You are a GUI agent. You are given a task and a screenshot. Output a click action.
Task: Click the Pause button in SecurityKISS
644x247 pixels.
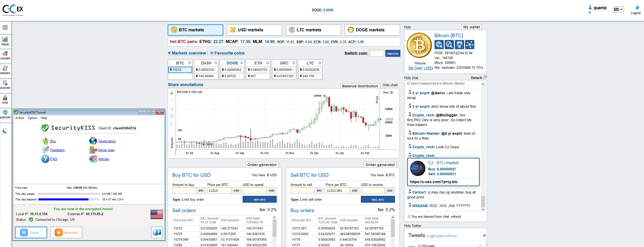point(31,232)
